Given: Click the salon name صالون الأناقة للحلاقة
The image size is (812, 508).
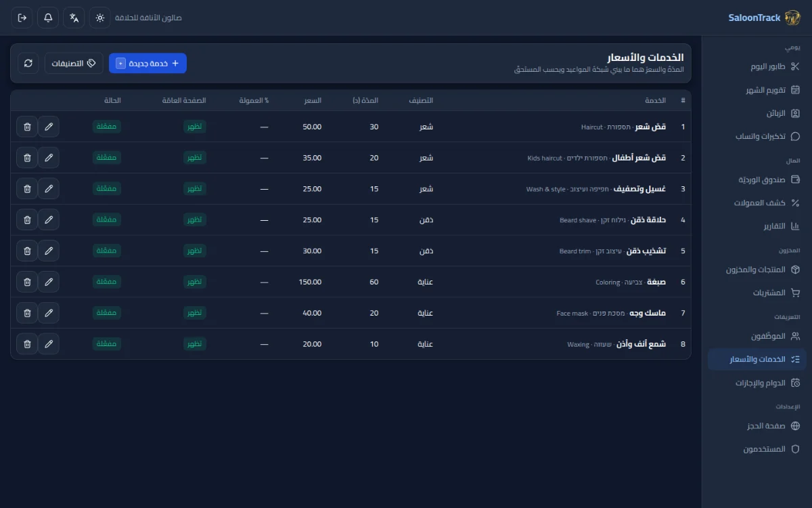Looking at the screenshot, I should pos(149,18).
